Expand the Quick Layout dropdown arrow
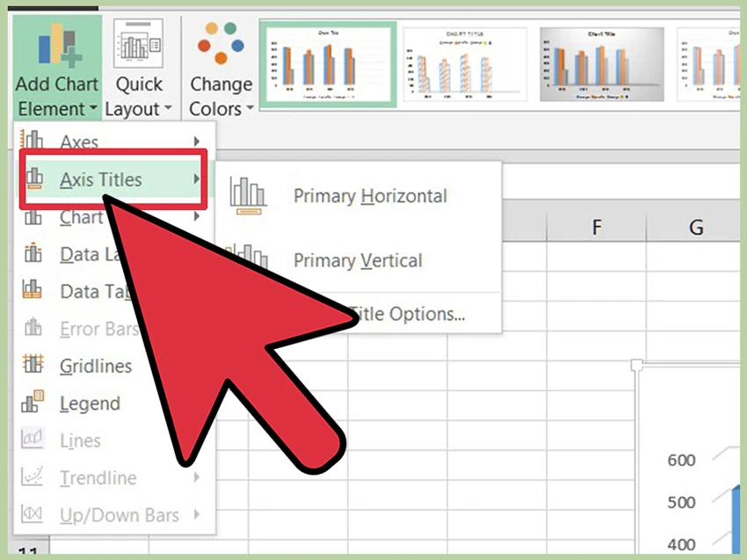This screenshot has height=560, width=747. tap(167, 110)
